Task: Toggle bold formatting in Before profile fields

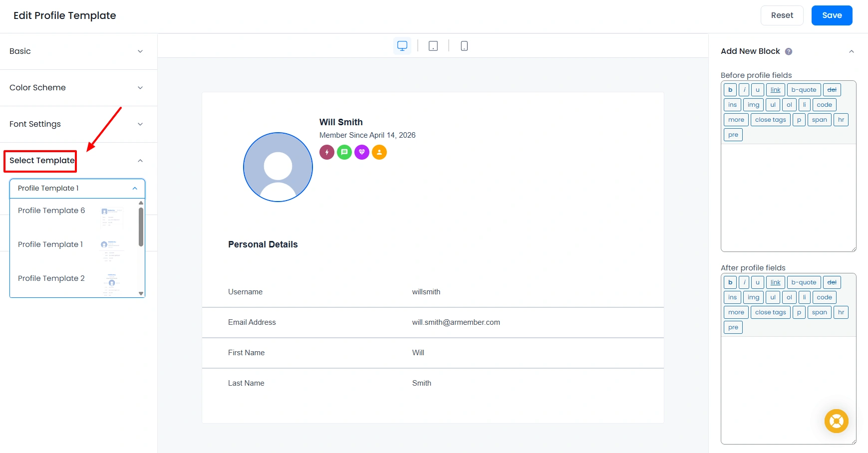Action: coord(730,90)
